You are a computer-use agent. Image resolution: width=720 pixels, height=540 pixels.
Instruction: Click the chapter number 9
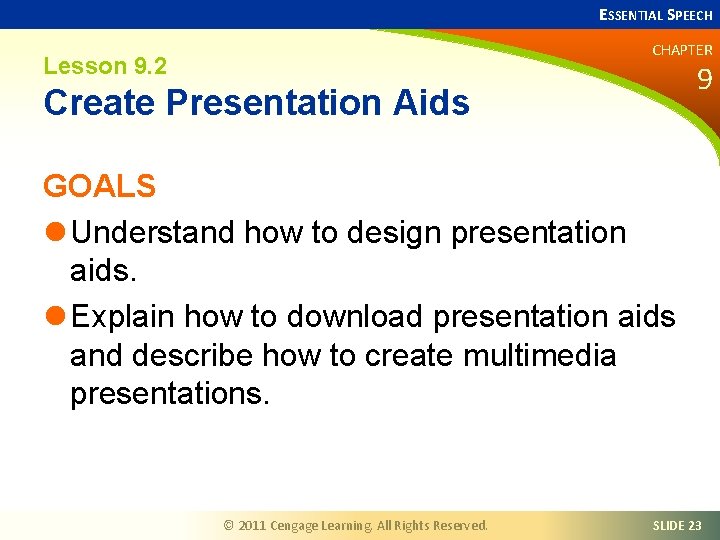704,79
